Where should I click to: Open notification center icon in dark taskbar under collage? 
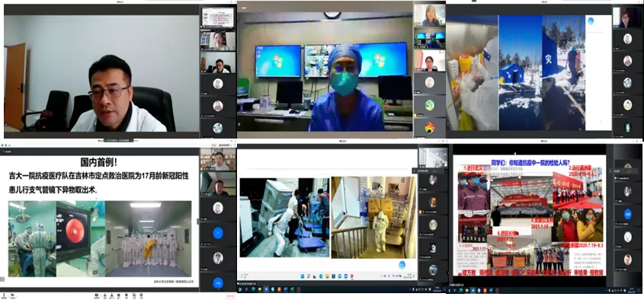(638, 290)
